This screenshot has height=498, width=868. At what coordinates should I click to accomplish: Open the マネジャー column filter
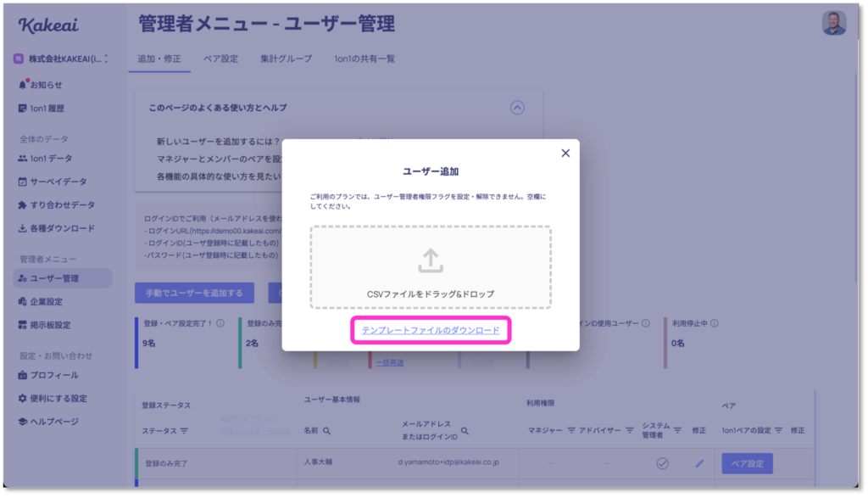[x=571, y=430]
